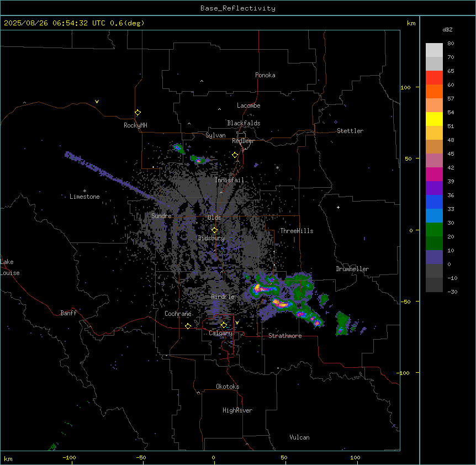Viewport: 476px width, 465px height.
Task: Click the yellow diamond marker south of RedDeer
Action: [x=235, y=155]
